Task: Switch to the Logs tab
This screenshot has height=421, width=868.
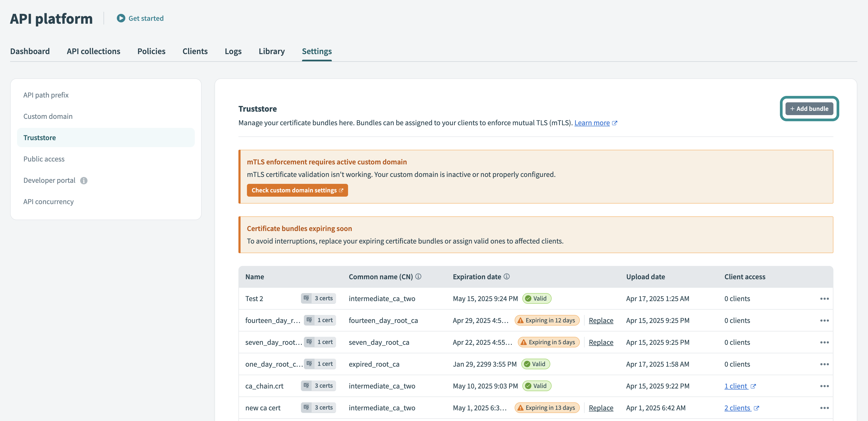Action: pos(233,51)
